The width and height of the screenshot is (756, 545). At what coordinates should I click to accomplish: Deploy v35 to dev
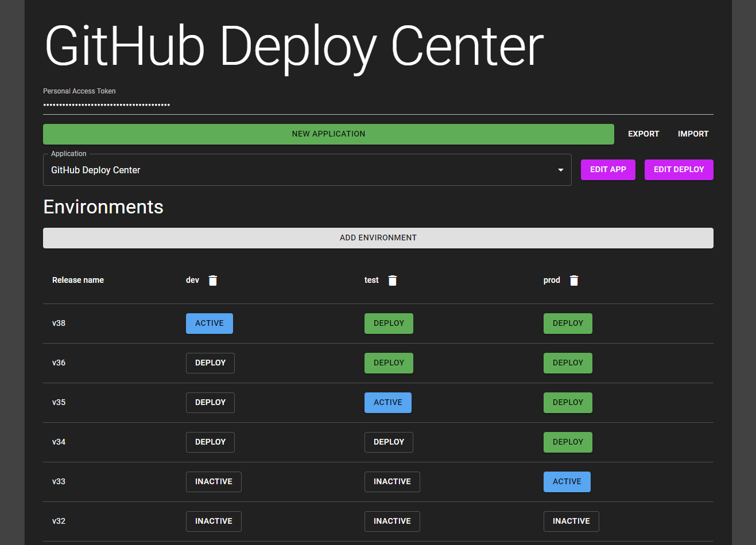[210, 403]
